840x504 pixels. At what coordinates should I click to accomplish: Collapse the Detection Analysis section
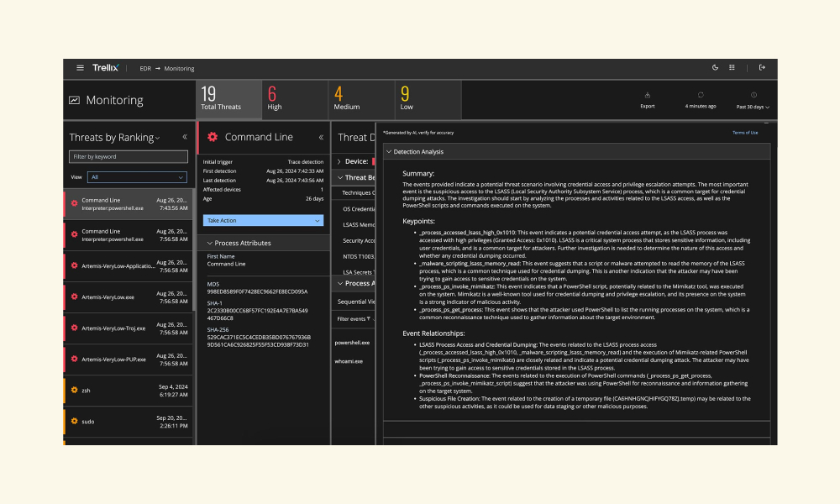coord(390,151)
